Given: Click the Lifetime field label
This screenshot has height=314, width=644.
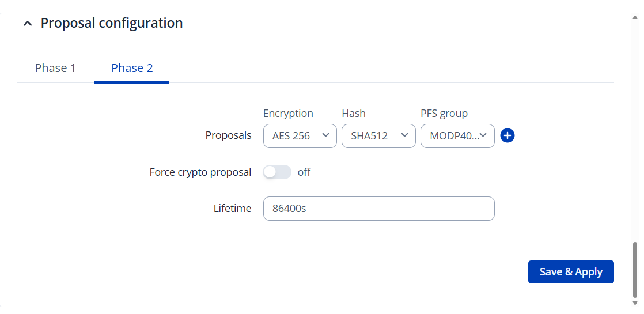Looking at the screenshot, I should click(x=232, y=209).
